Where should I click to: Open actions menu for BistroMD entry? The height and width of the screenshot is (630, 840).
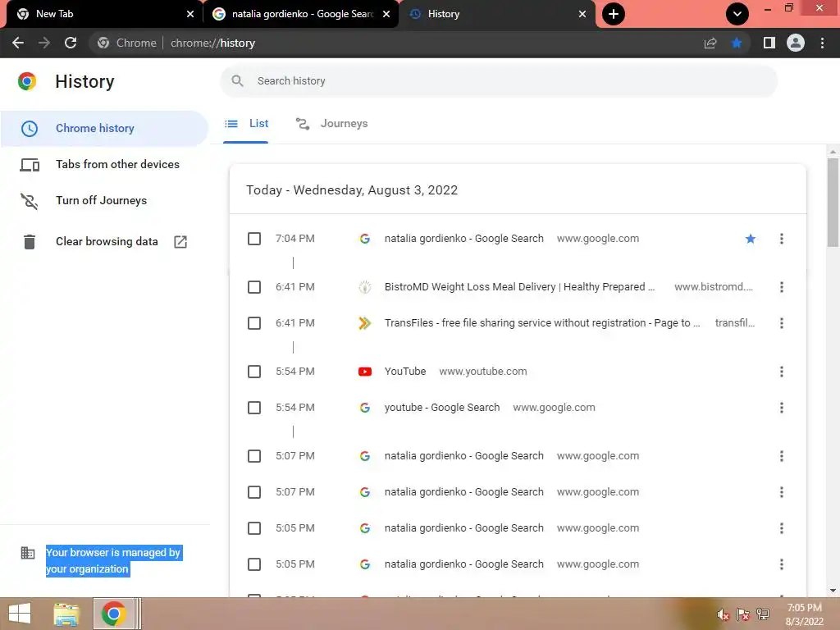tap(782, 287)
